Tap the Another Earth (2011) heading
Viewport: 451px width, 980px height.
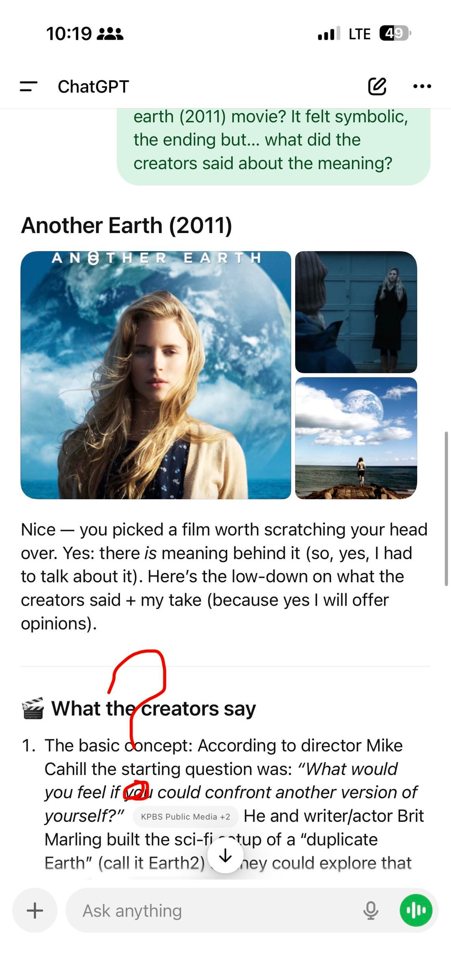point(127,226)
